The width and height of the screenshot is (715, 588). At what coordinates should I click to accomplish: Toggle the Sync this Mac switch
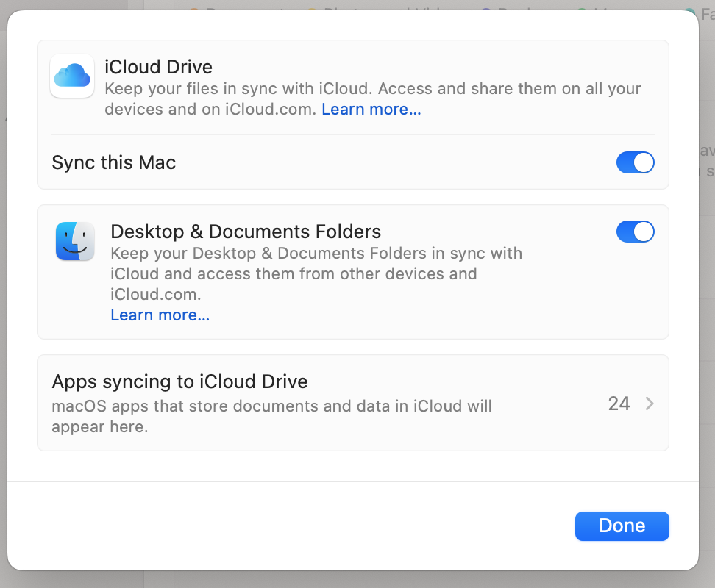click(636, 162)
